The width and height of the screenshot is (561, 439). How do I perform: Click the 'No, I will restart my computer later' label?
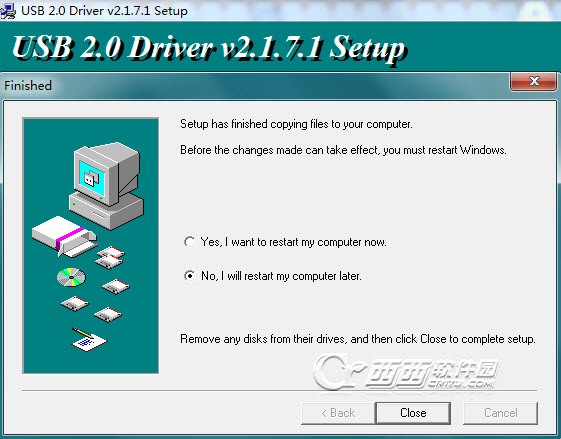tap(281, 276)
